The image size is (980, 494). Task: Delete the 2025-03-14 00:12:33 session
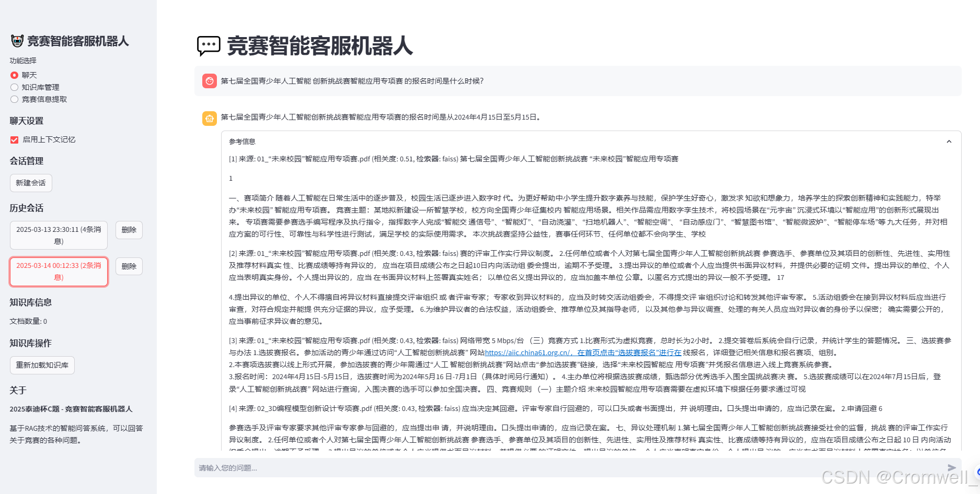[x=129, y=266]
